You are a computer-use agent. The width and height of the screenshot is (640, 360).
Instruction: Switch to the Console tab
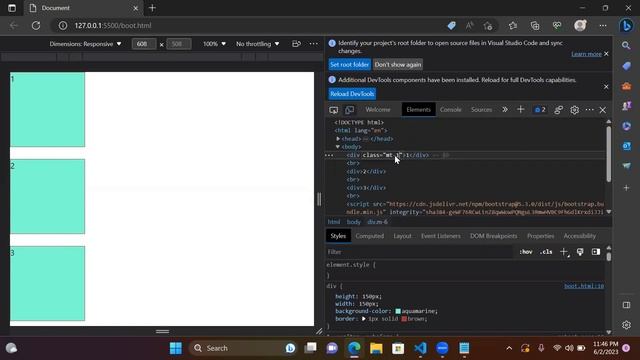[x=451, y=109]
